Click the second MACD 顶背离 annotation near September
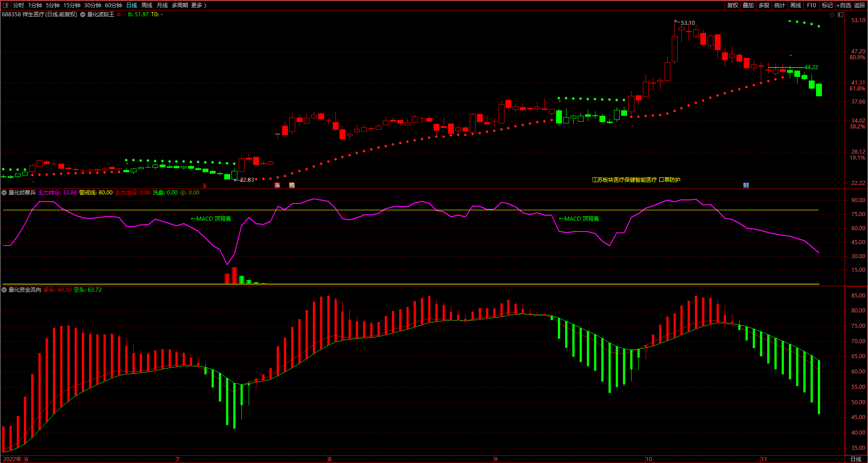 pyautogui.click(x=579, y=219)
